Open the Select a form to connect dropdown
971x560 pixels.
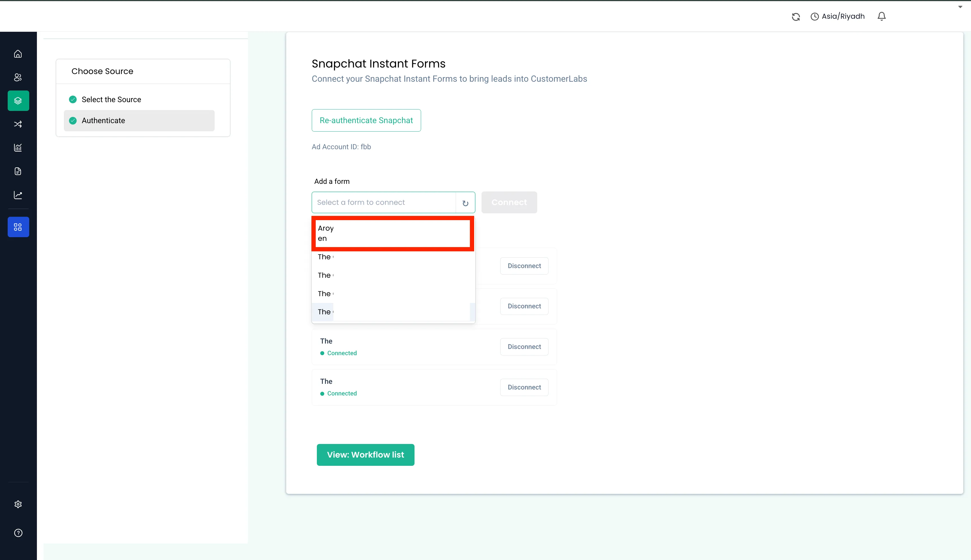click(x=384, y=202)
